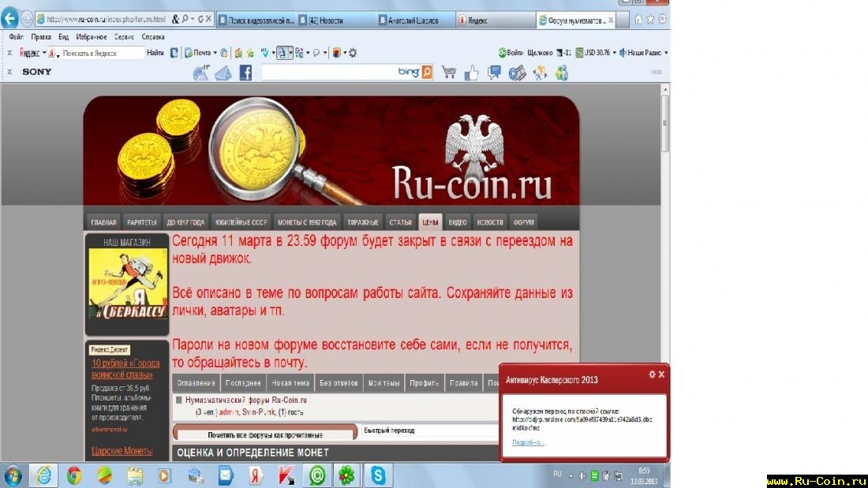Open Google Chrome from the taskbar
The width and height of the screenshot is (868, 488).
pyautogui.click(x=74, y=475)
